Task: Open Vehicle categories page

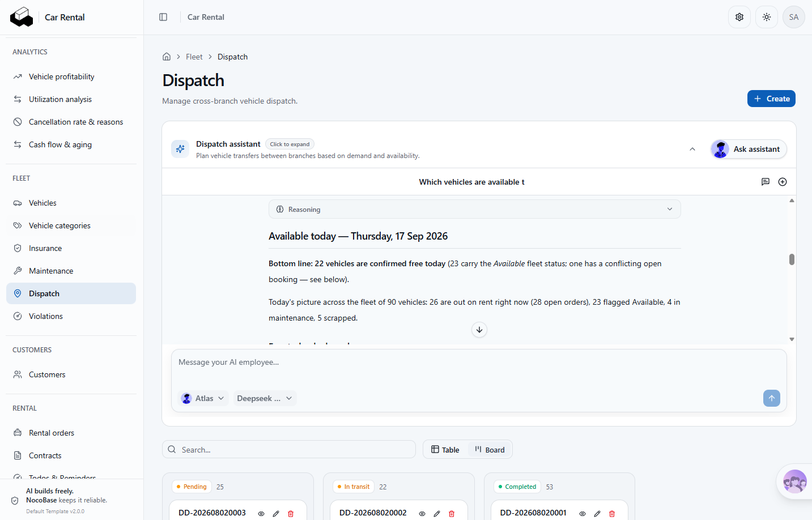Action: point(71,225)
